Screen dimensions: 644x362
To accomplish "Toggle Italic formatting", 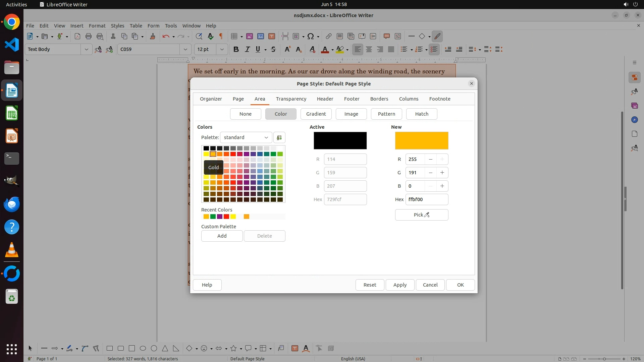I will pos(247,49).
